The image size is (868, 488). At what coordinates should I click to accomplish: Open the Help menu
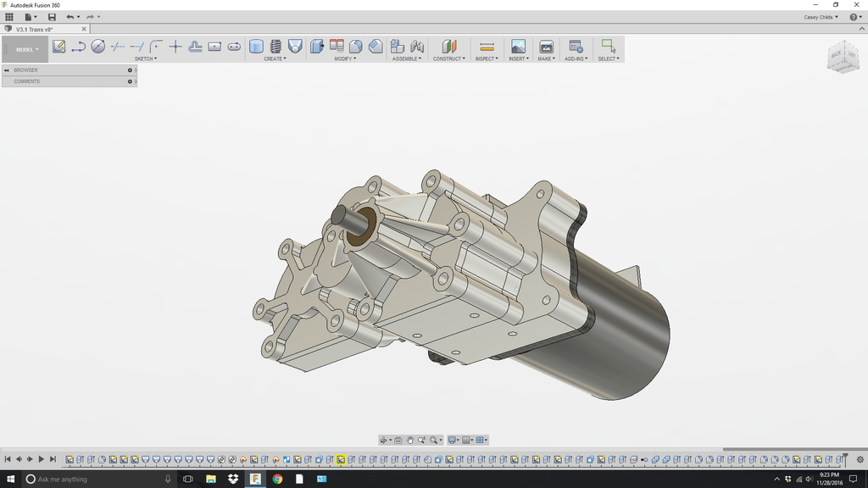tap(855, 17)
